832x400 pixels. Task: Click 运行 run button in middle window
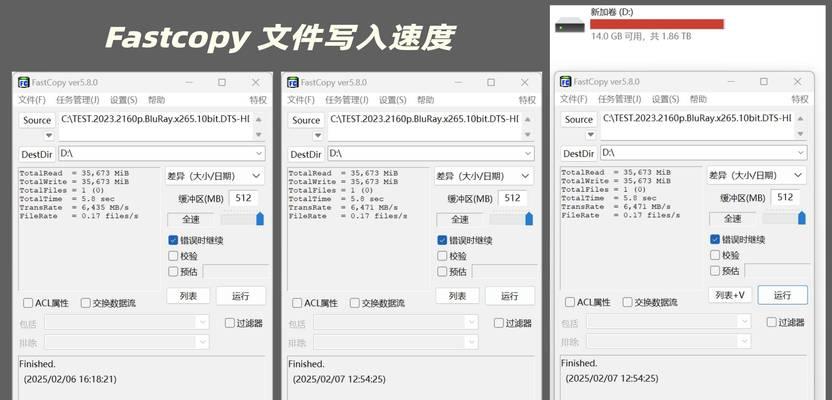pos(510,296)
